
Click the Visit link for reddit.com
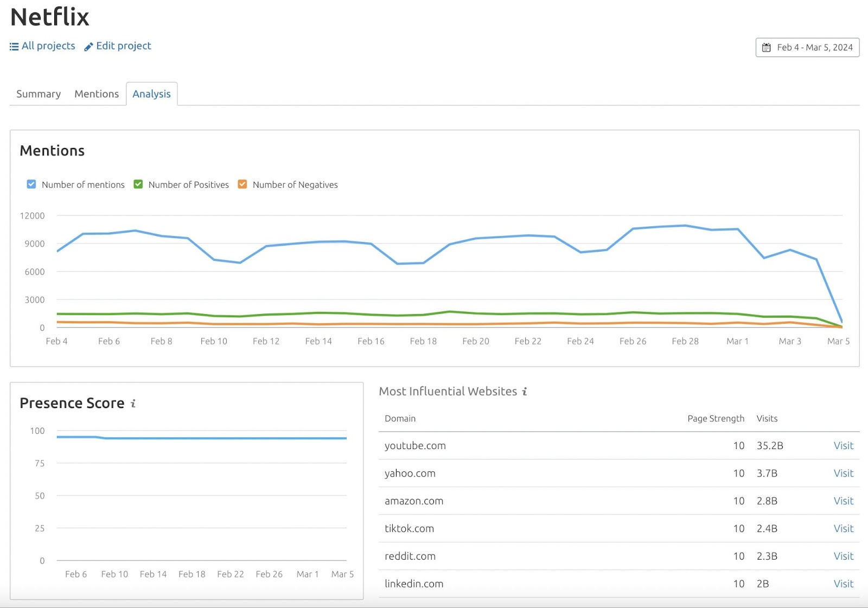point(843,556)
